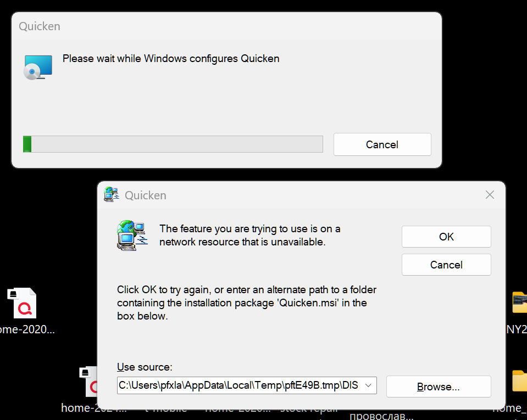Browse for the Quicken.msi folder

pos(439,387)
